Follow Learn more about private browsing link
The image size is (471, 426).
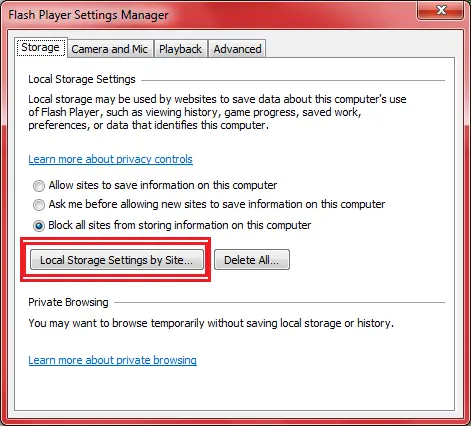point(112,360)
